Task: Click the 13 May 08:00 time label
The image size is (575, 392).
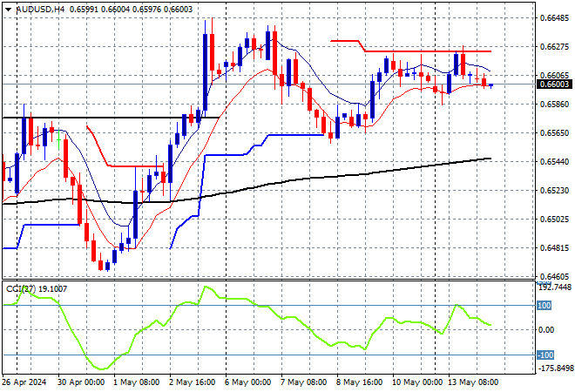Action: [473, 382]
